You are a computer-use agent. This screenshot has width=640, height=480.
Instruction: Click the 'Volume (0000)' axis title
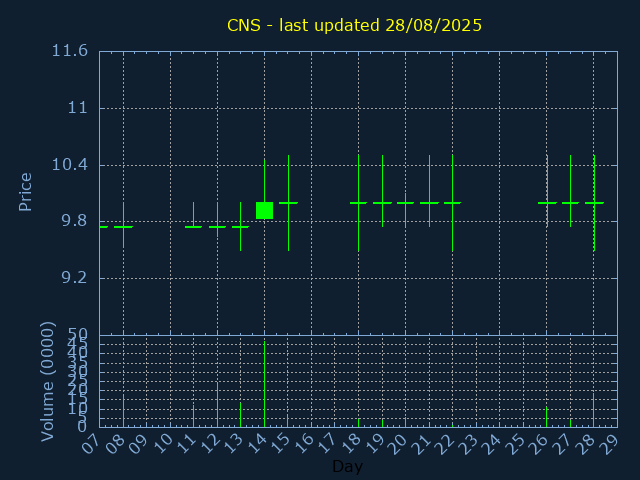coord(47,382)
